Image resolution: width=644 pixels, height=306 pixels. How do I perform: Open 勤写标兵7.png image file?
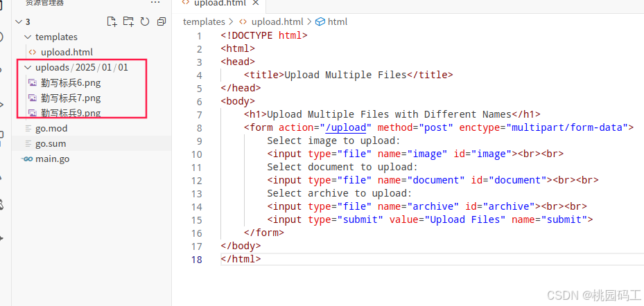71,98
